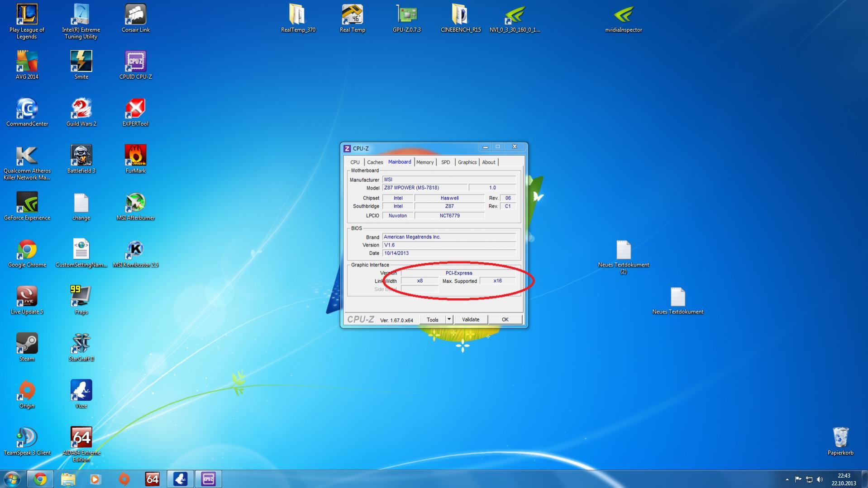
Task: Switch to the SPD tab
Action: click(446, 162)
